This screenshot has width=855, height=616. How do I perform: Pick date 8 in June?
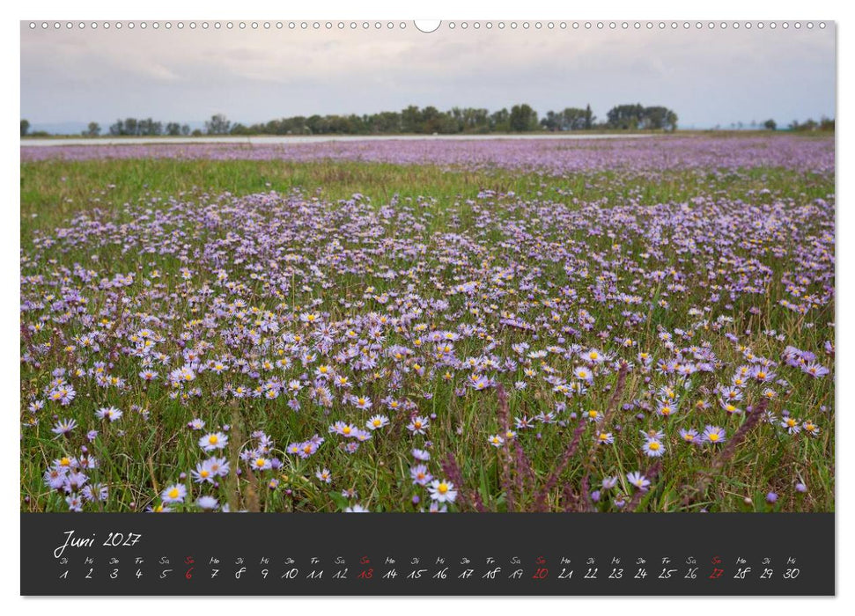coord(240,574)
